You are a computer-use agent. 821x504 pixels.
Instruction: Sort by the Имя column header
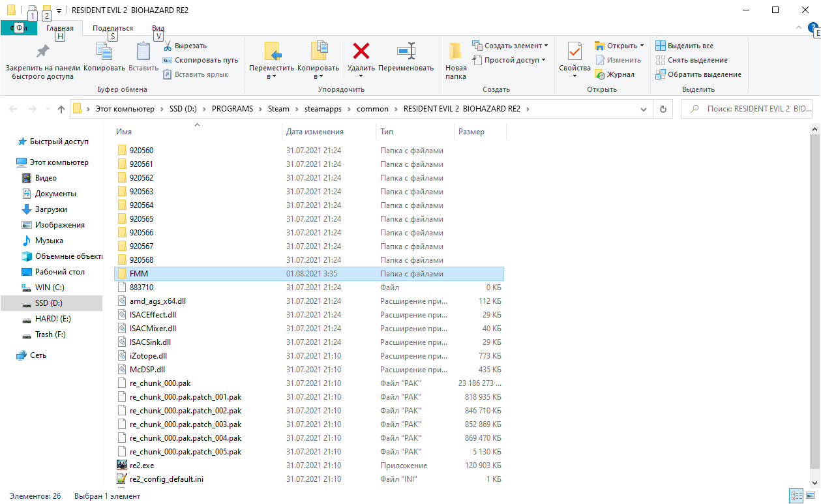[x=197, y=132]
